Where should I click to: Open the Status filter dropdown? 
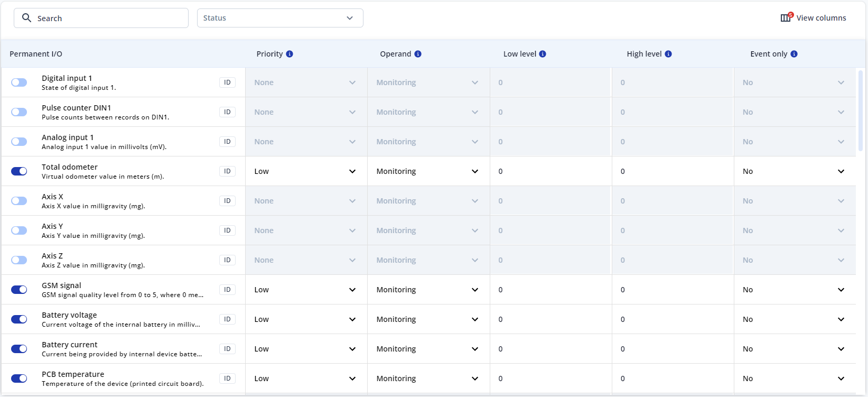click(x=279, y=18)
